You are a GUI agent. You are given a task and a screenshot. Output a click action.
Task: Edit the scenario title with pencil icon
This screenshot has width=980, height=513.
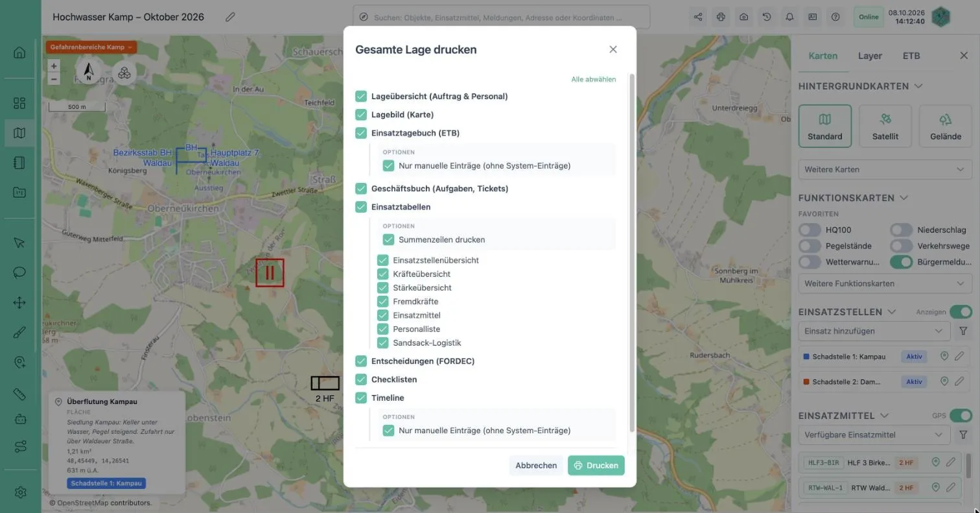click(x=230, y=17)
